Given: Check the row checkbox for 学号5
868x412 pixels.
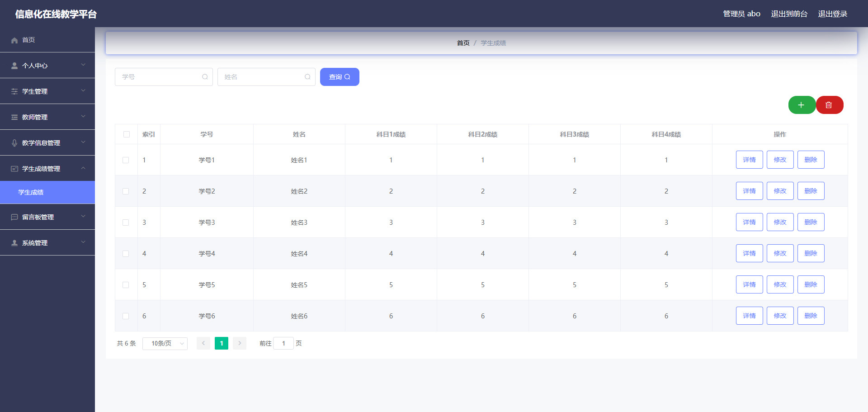Looking at the screenshot, I should (126, 285).
